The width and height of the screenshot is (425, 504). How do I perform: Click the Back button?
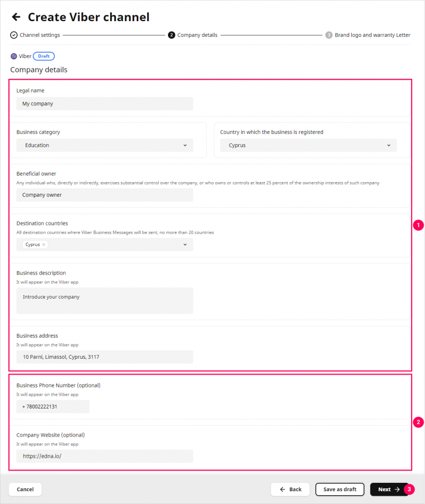[x=290, y=489]
